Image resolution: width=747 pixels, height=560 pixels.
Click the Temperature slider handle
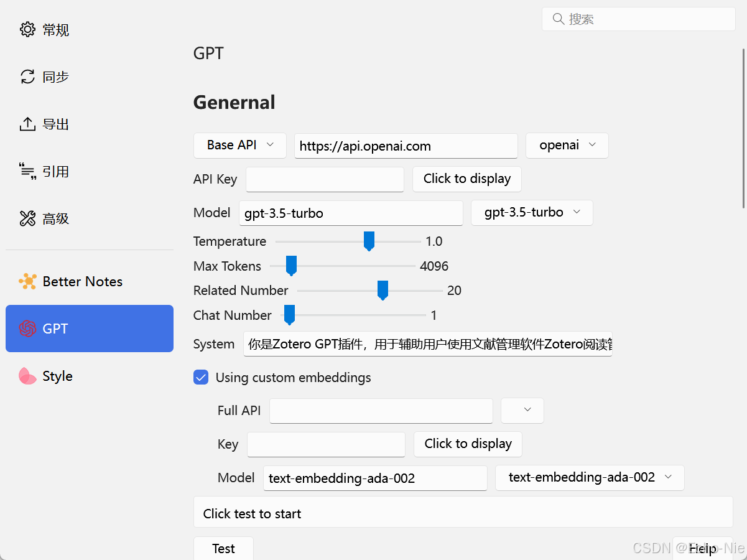(369, 241)
